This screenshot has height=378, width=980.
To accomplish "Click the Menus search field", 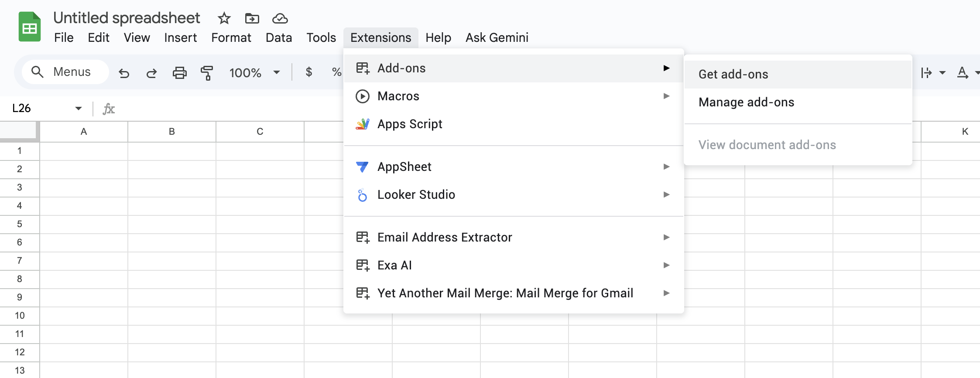I will (x=65, y=72).
